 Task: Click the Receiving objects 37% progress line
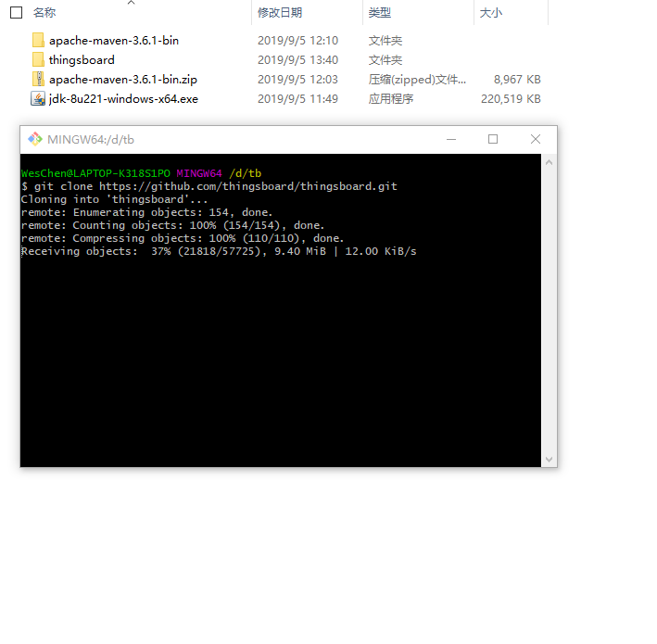219,251
